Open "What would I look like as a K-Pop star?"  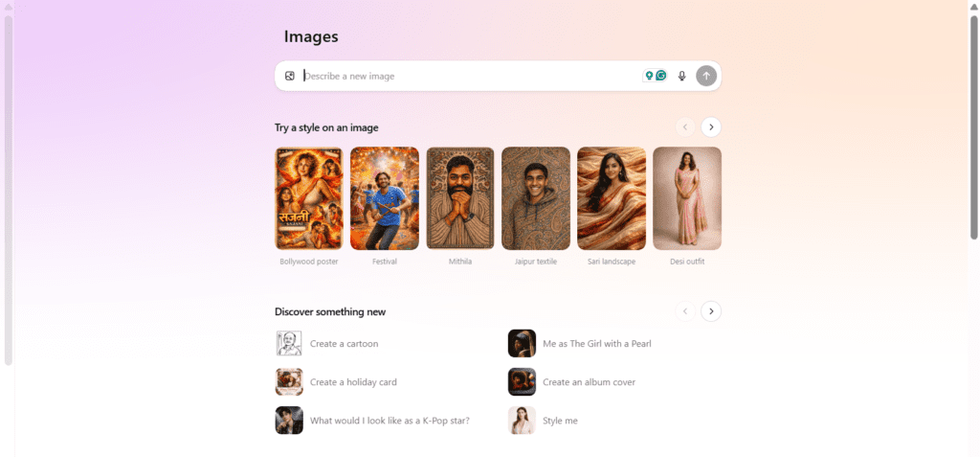(390, 421)
